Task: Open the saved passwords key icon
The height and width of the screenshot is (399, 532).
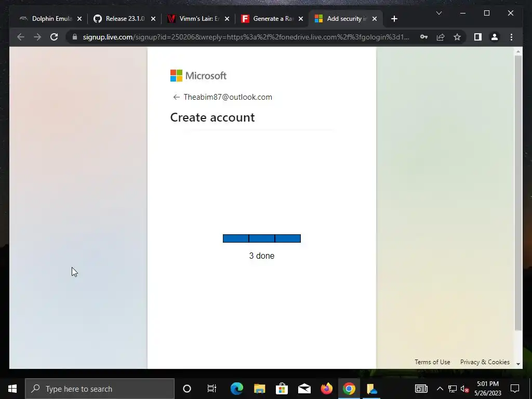Action: (424, 37)
